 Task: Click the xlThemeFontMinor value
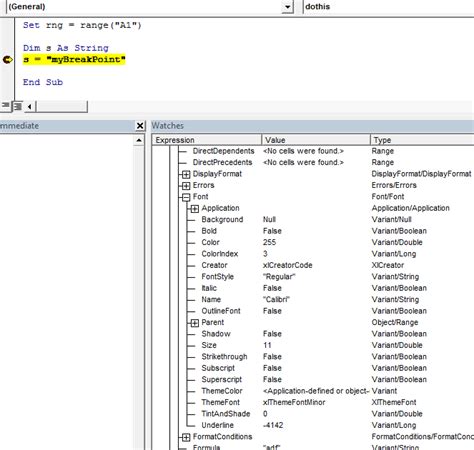(294, 402)
